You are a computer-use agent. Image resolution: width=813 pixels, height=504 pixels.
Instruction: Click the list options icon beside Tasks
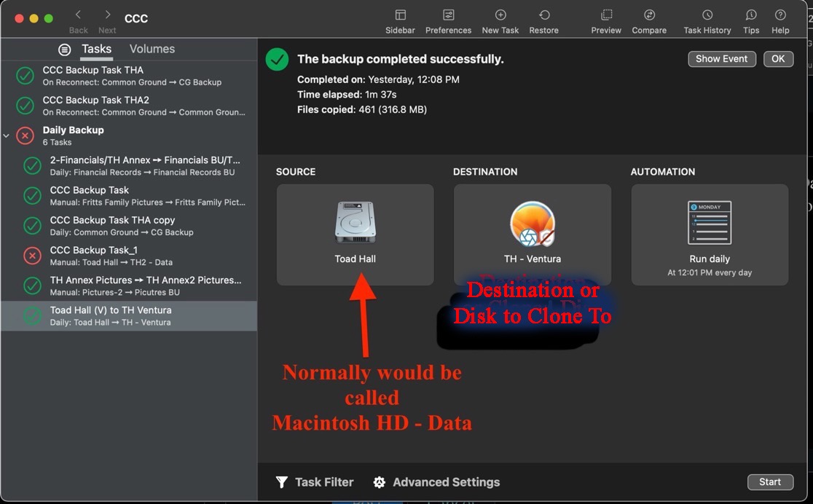pos(64,50)
